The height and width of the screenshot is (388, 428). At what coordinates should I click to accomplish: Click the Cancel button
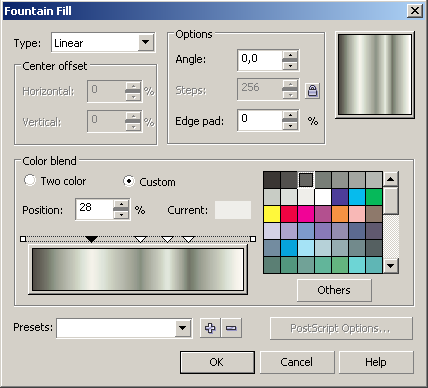tap(297, 362)
